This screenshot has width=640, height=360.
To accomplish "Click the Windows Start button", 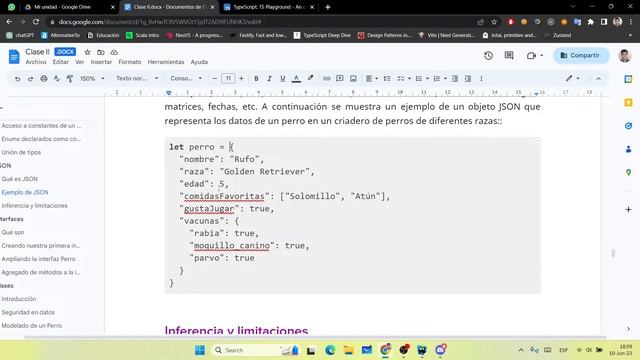I will (200, 350).
